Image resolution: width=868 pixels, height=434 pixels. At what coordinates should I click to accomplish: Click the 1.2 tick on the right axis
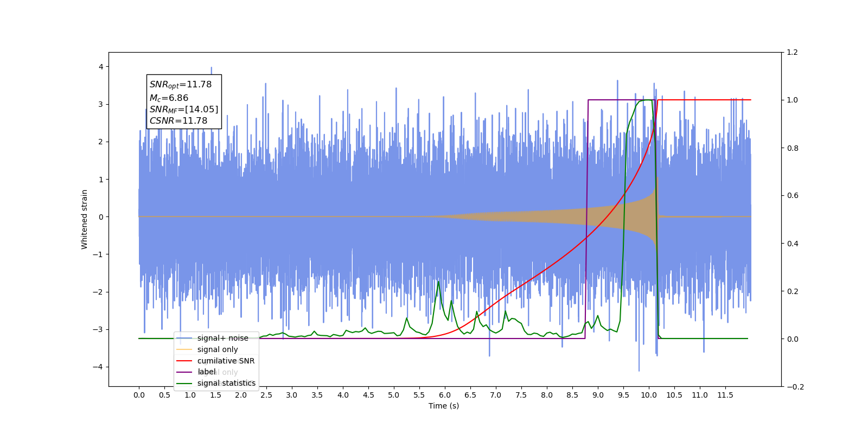[793, 53]
